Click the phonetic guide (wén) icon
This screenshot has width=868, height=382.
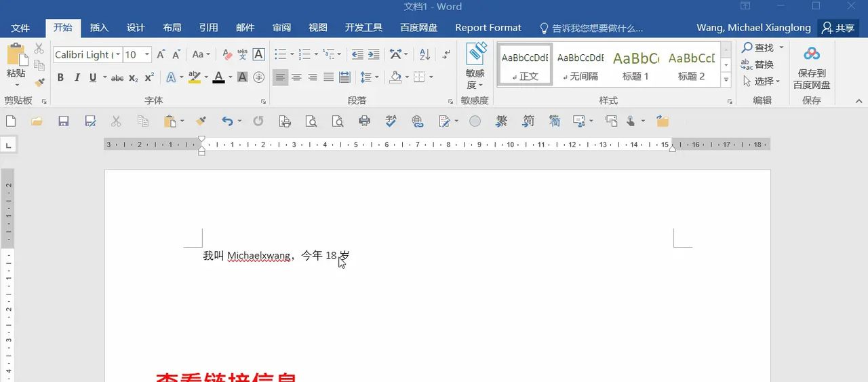[x=243, y=54]
